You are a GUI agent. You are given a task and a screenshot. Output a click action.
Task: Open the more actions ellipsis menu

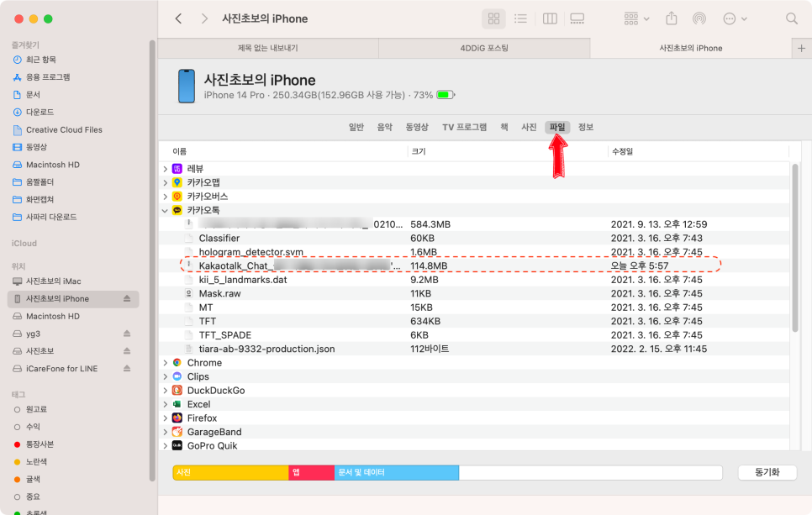tap(735, 18)
